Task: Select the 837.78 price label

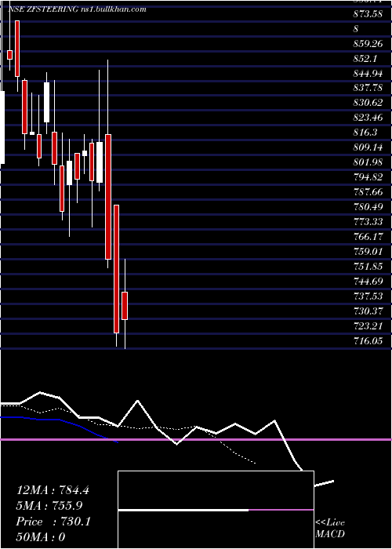Action: click(x=368, y=87)
